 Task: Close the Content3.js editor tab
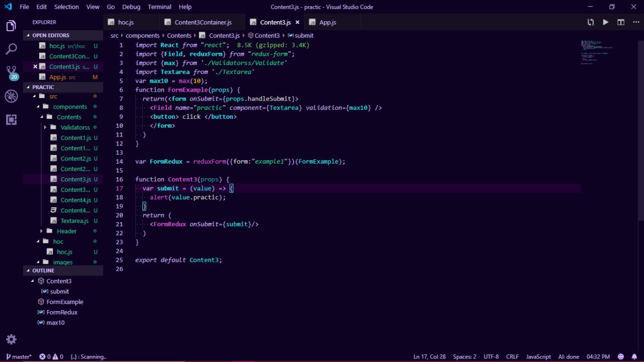(x=297, y=22)
